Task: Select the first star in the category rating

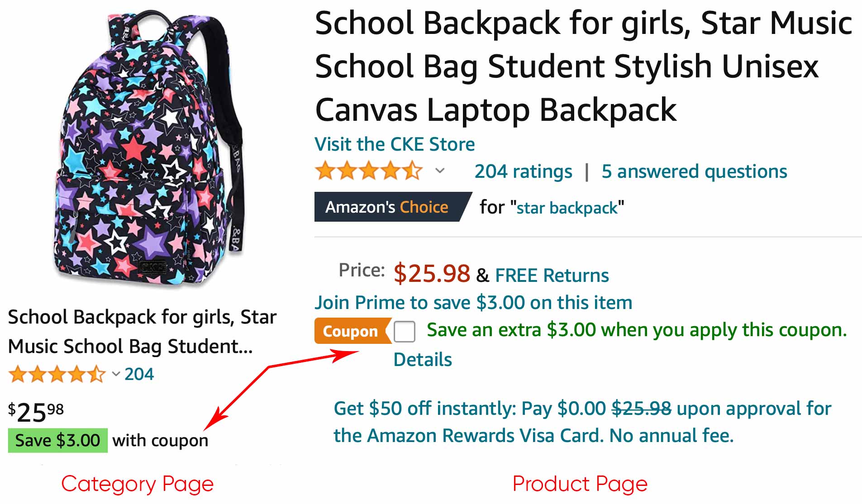Action: pos(17,374)
